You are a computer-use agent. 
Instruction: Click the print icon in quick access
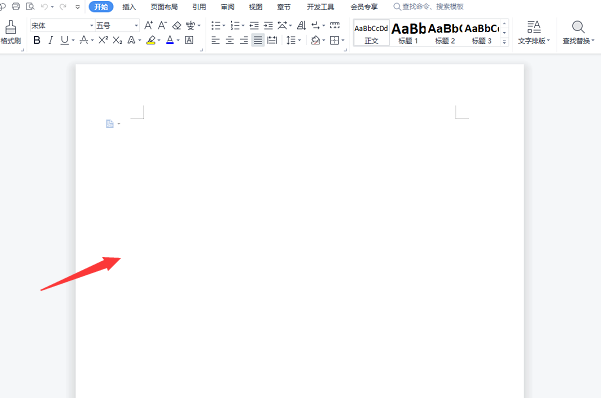(16, 7)
